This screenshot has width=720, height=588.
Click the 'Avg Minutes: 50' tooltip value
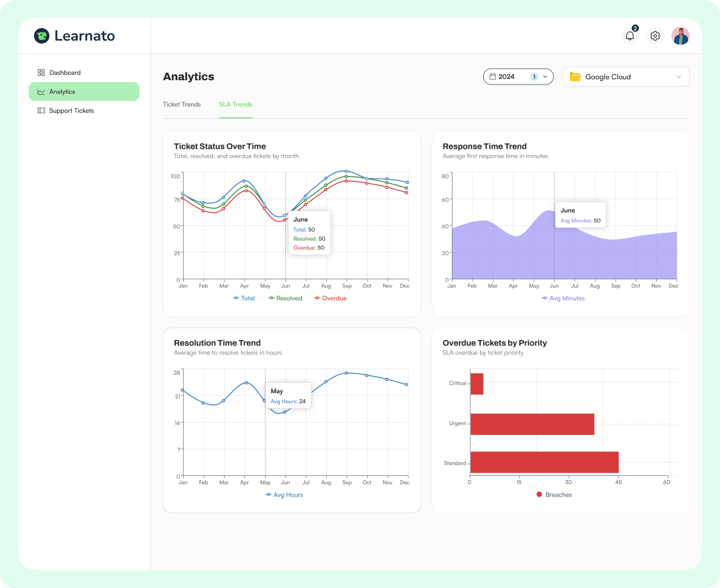pos(580,221)
